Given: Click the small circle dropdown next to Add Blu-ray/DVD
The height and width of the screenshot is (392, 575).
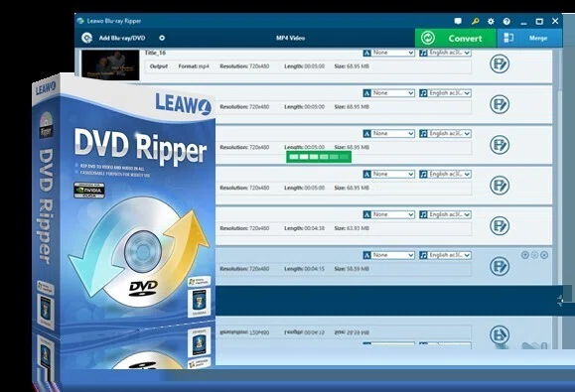Looking at the screenshot, I should [162, 38].
